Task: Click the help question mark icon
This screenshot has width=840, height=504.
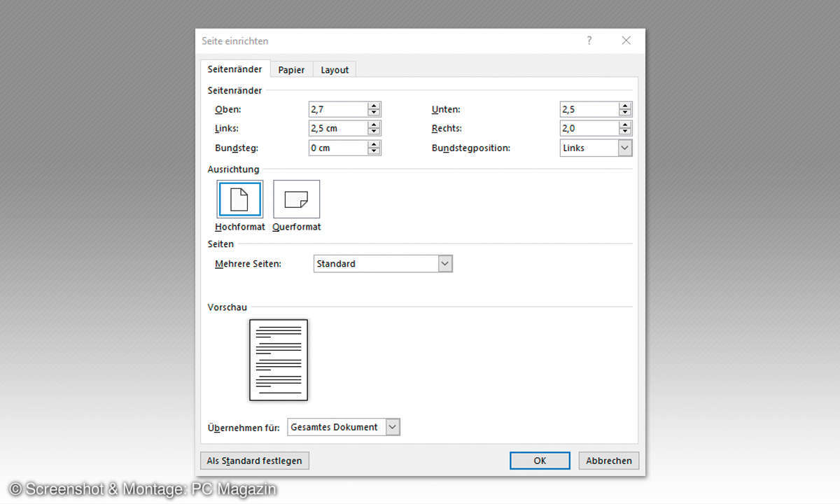Action: 589,41
